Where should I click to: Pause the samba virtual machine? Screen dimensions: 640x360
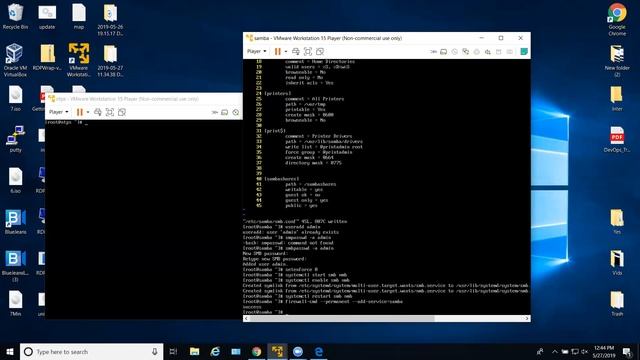click(278, 51)
